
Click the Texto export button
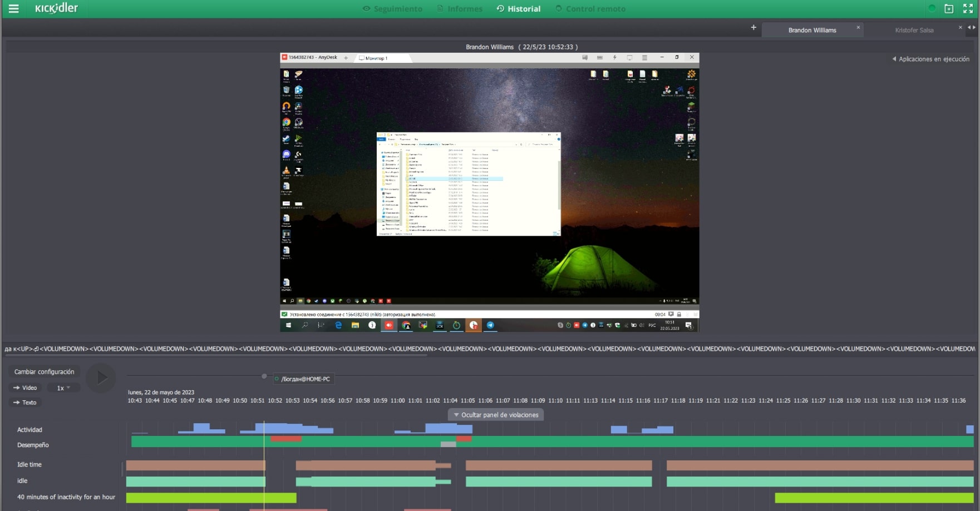(25, 402)
